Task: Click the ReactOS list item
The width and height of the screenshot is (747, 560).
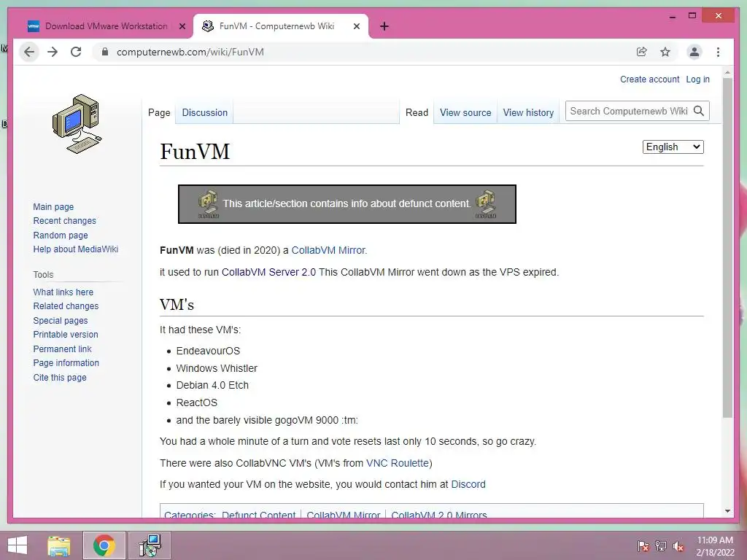Action: (x=197, y=402)
